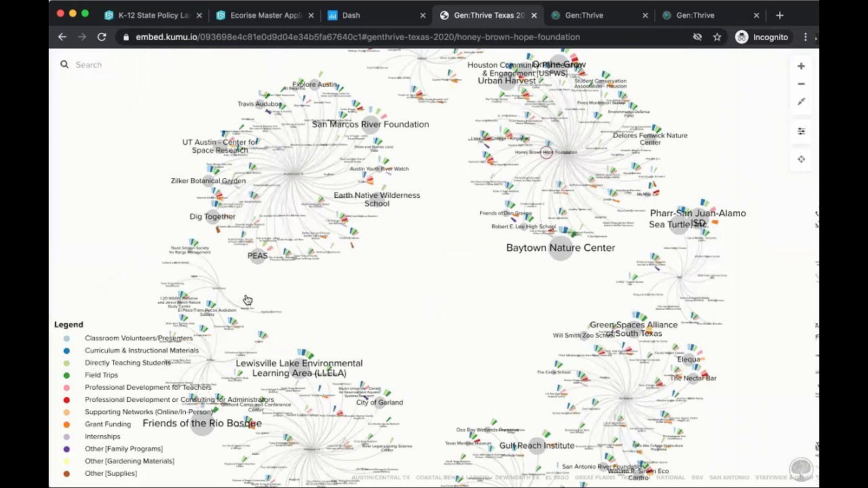
Task: Click the Urban Harvest label
Action: (507, 81)
